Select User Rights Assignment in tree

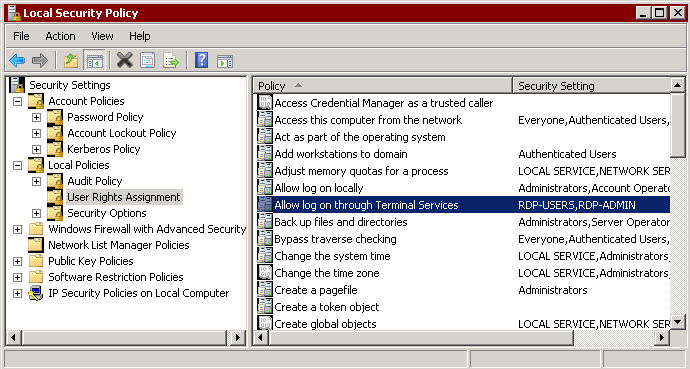tap(124, 197)
